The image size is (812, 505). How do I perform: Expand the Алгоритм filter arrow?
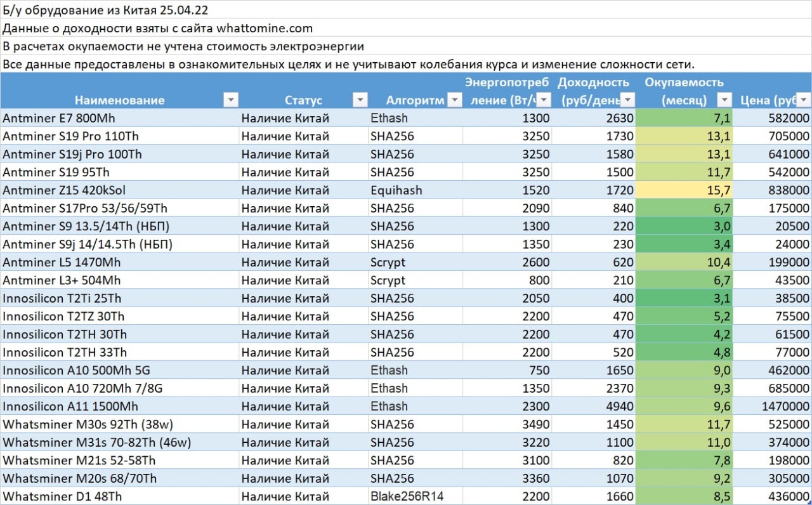[454, 100]
